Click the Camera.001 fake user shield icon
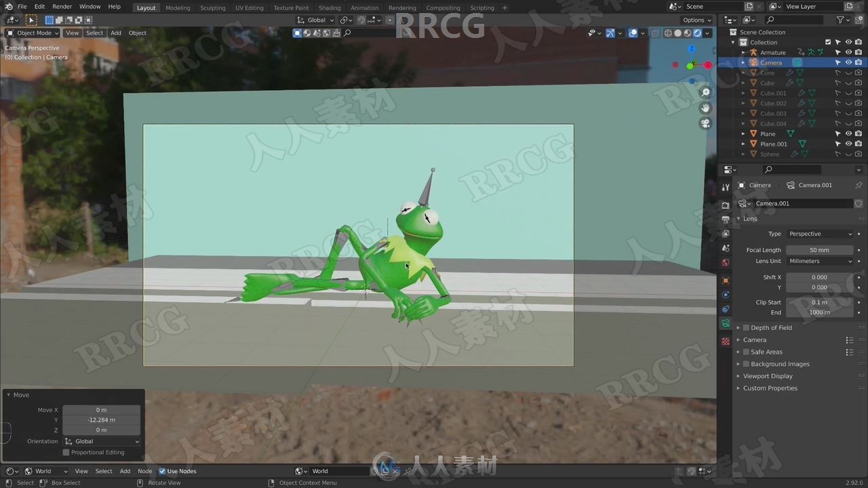The image size is (868, 488). tap(859, 203)
